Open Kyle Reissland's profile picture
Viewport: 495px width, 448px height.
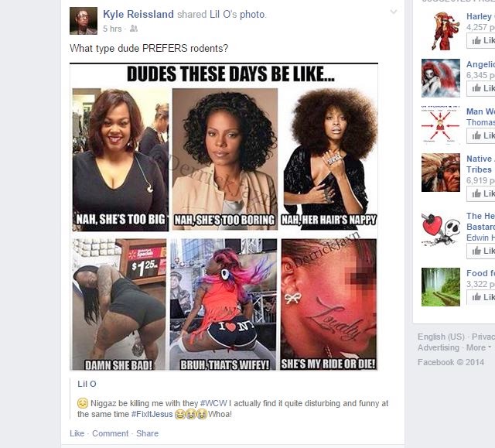click(x=84, y=21)
